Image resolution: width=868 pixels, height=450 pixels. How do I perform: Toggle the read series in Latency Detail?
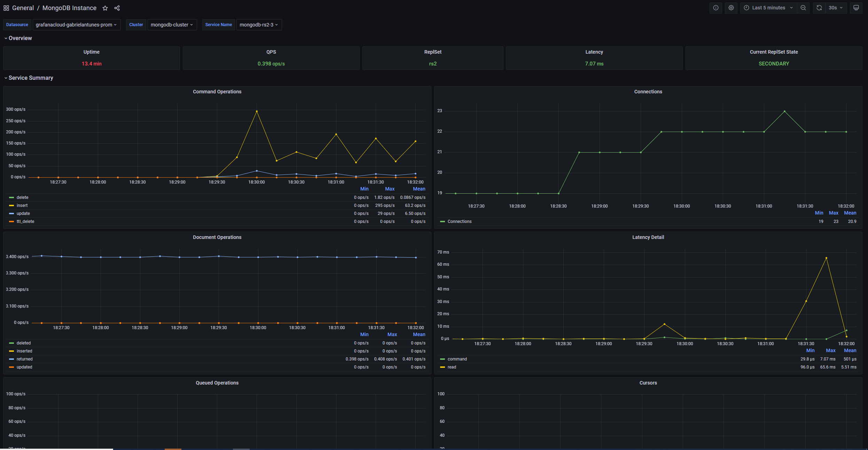pyautogui.click(x=451, y=367)
